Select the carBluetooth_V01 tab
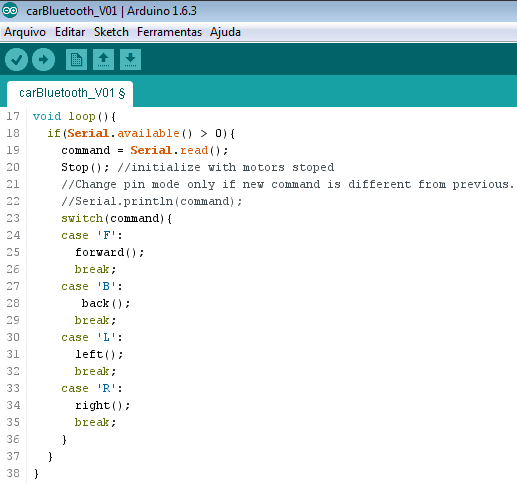Image resolution: width=517 pixels, height=483 pixels. click(x=70, y=93)
